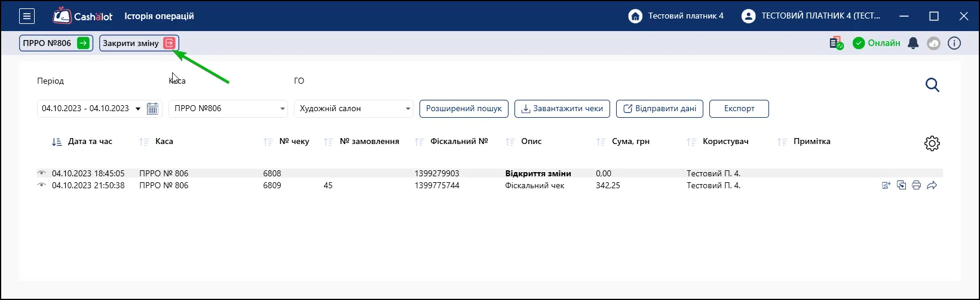Screen dimensions: 980x300
Task: Click the ПРРО №806 button
Action: pos(56,43)
